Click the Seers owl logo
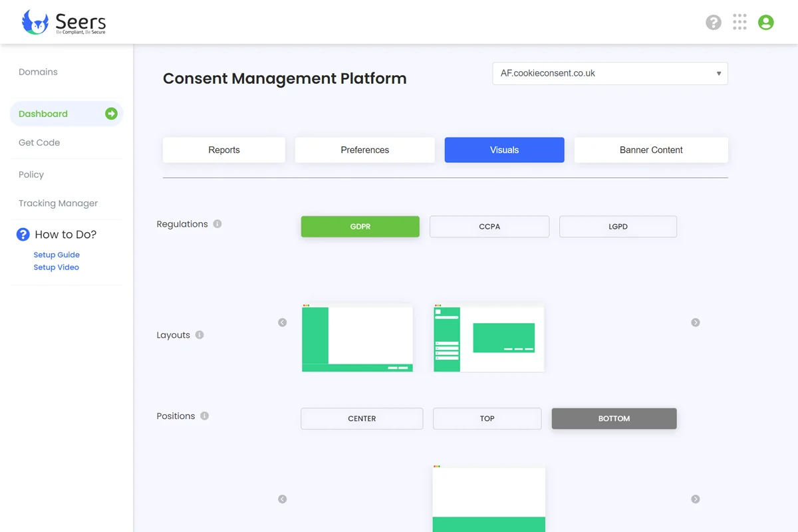 (35, 22)
